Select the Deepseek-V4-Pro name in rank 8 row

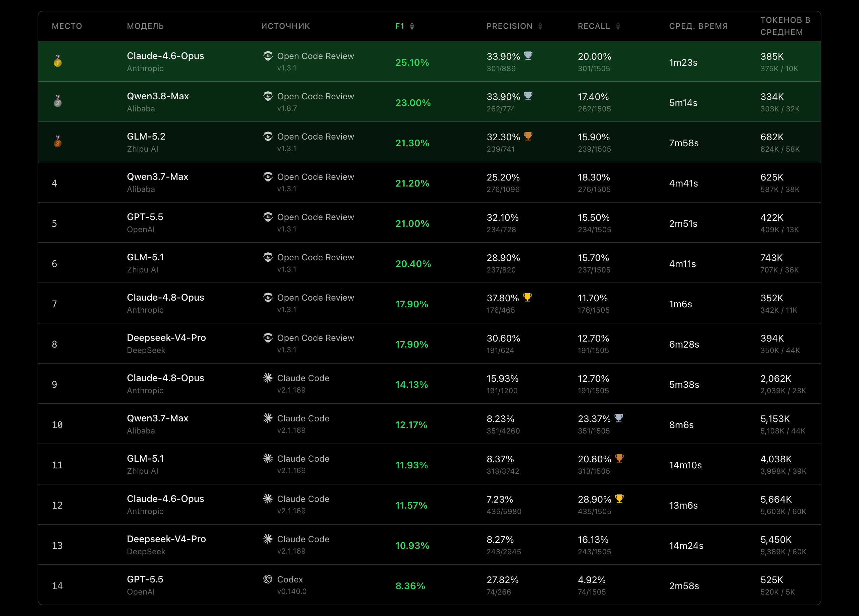pyautogui.click(x=166, y=338)
